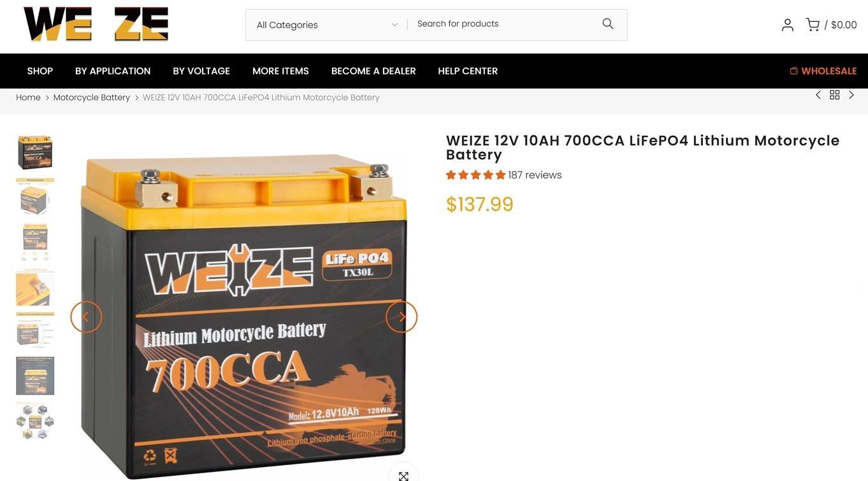Go to previous product arrow in breadcrumb bar
This screenshot has height=481, width=868.
[x=818, y=95]
